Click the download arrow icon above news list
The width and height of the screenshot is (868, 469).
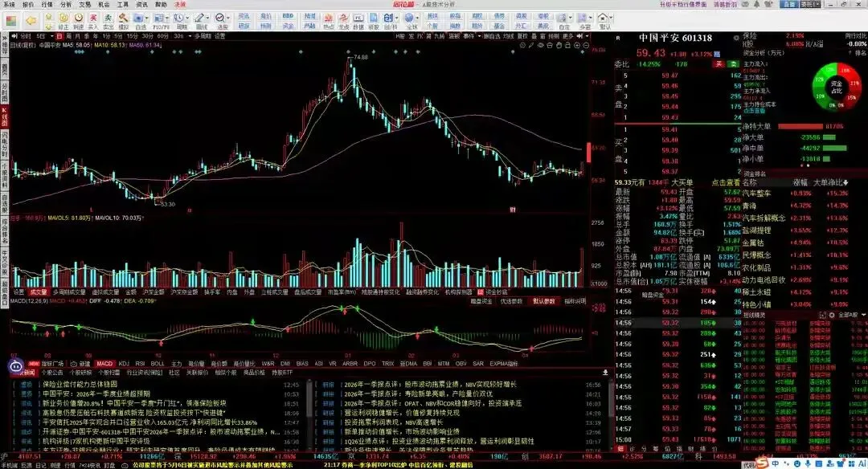pos(605,372)
